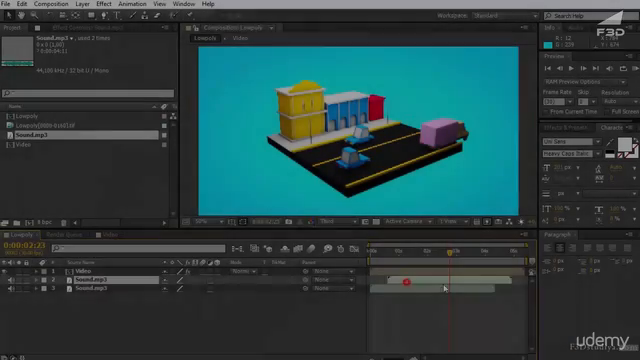The image size is (640, 360).
Task: Toggle loop option in Preview panel
Action: pyautogui.click(x=623, y=68)
